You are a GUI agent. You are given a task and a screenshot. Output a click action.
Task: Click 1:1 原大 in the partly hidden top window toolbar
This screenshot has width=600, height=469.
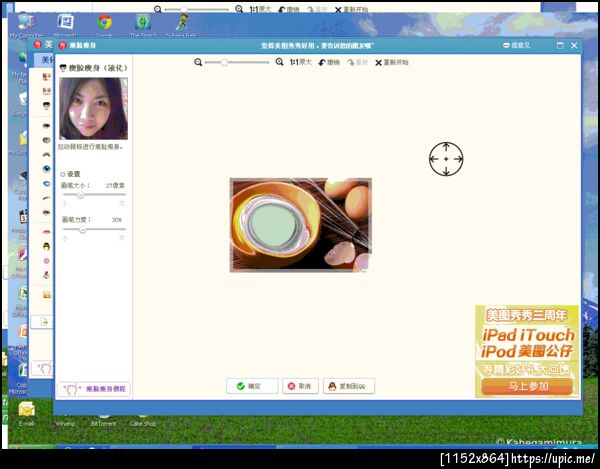click(260, 9)
